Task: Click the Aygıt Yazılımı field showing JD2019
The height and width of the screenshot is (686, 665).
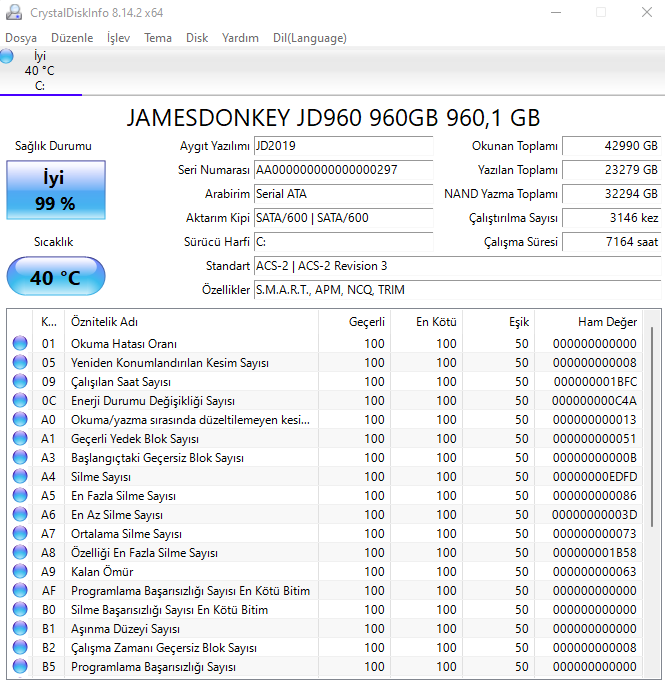Action: (343, 146)
